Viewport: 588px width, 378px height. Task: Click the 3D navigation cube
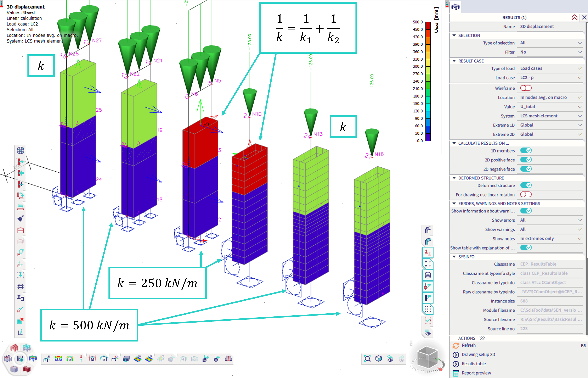427,357
